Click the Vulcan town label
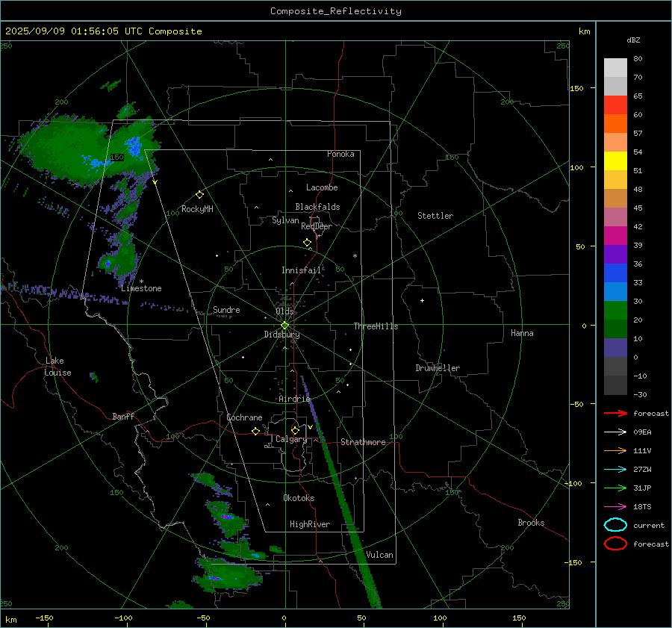Image resolution: width=672 pixels, height=628 pixels. 379,555
